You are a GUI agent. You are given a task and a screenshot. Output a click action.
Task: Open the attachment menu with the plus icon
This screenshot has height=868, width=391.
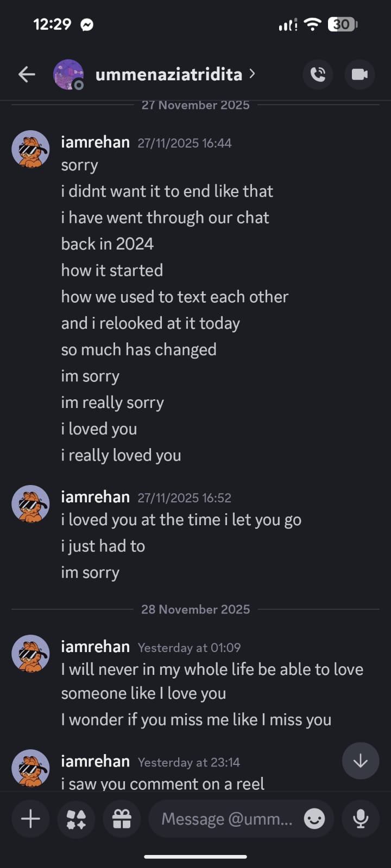point(30,819)
